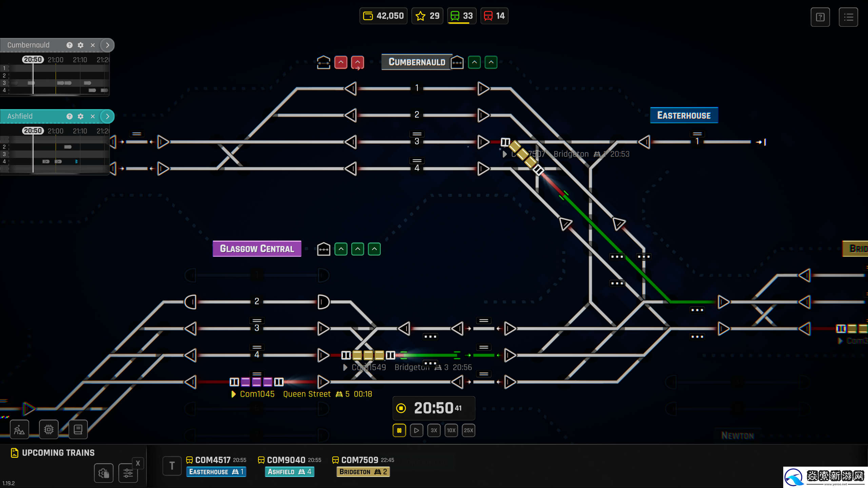Pause the game simulation
The height and width of the screenshot is (488, 868).
[x=399, y=430]
